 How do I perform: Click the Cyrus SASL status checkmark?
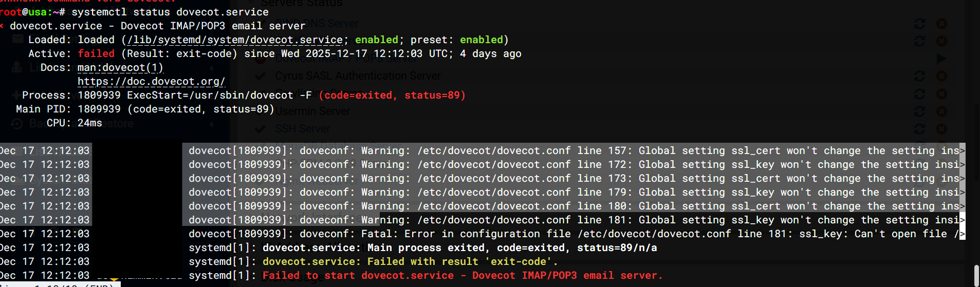point(261,76)
